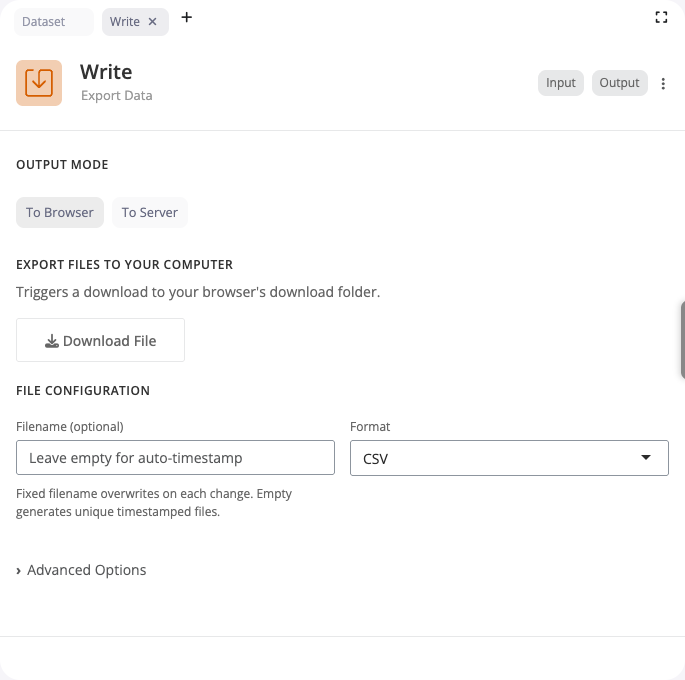Focus the Filename input field

175,458
